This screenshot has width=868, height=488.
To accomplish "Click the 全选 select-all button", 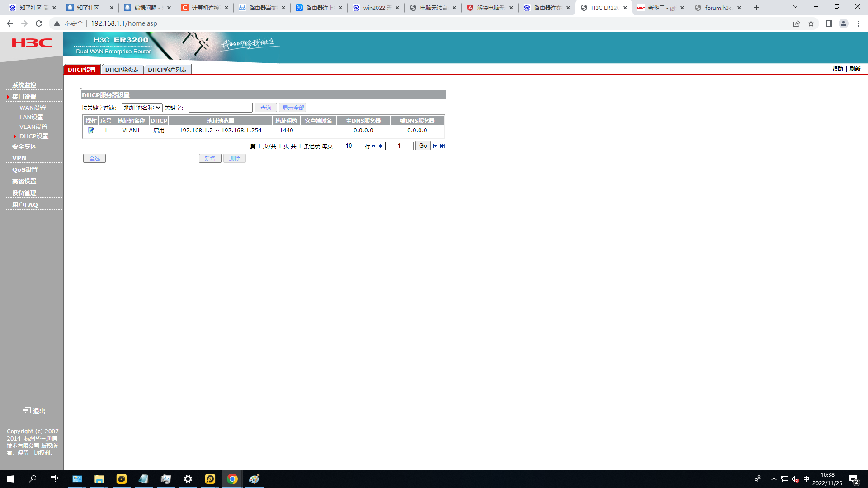I will tap(94, 158).
